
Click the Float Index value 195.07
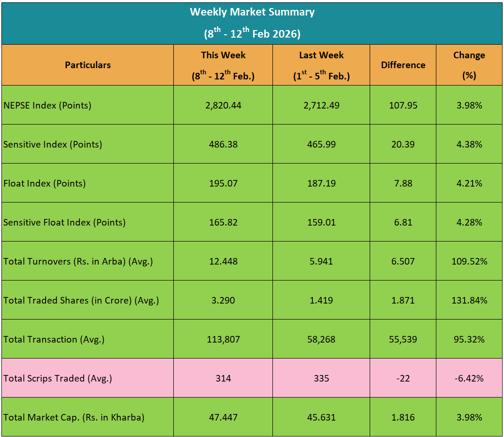[223, 183]
